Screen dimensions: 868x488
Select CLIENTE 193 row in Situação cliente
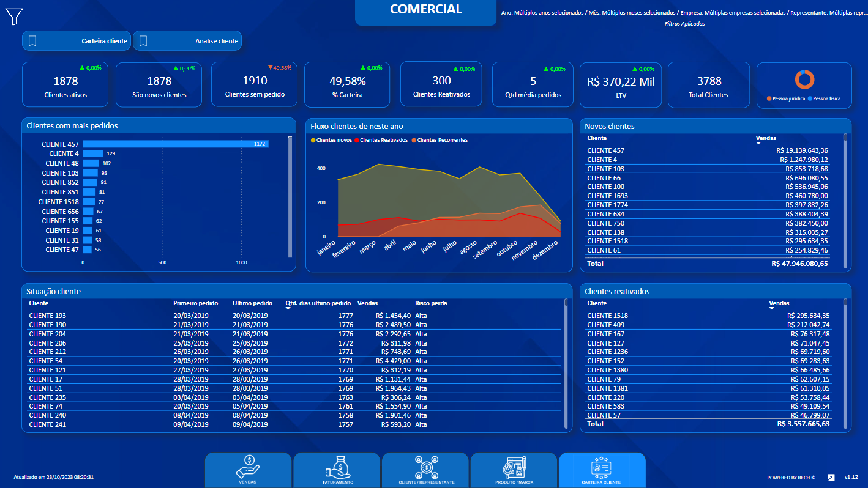coord(294,316)
